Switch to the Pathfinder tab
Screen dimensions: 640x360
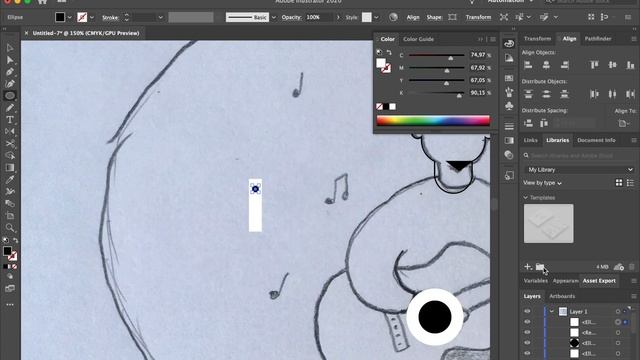[x=598, y=39]
